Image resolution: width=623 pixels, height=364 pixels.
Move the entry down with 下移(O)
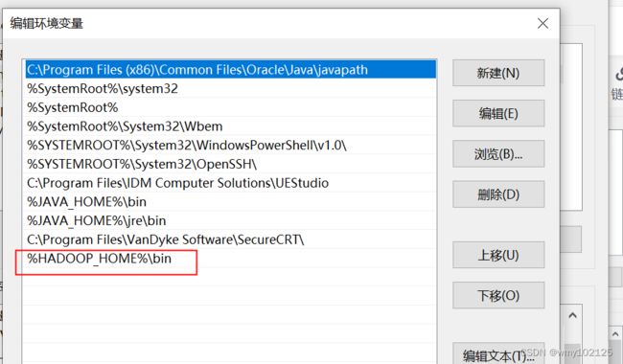click(498, 296)
